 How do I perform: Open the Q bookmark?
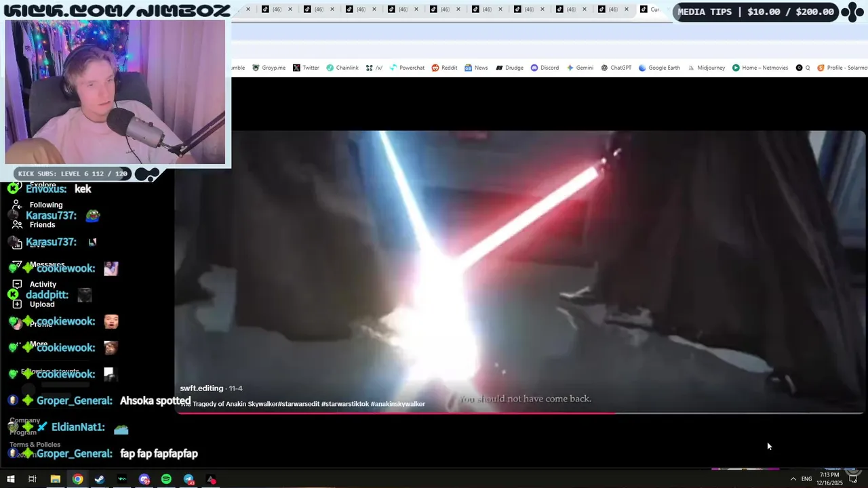click(803, 68)
